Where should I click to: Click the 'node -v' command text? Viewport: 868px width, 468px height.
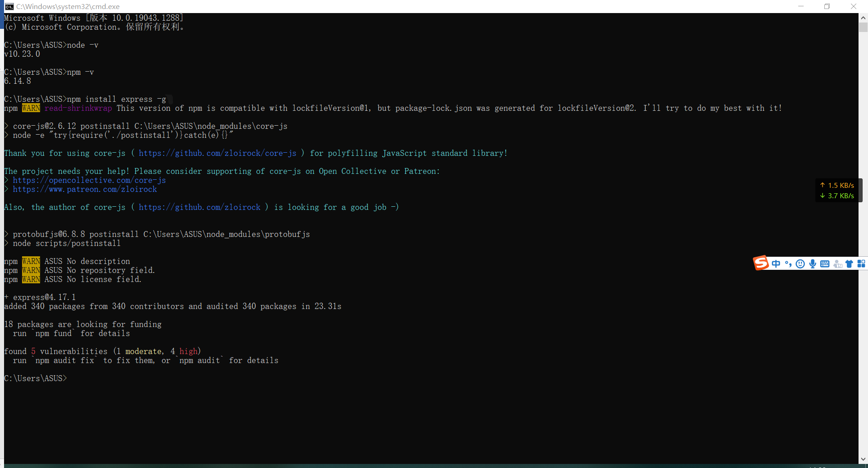[x=83, y=45]
